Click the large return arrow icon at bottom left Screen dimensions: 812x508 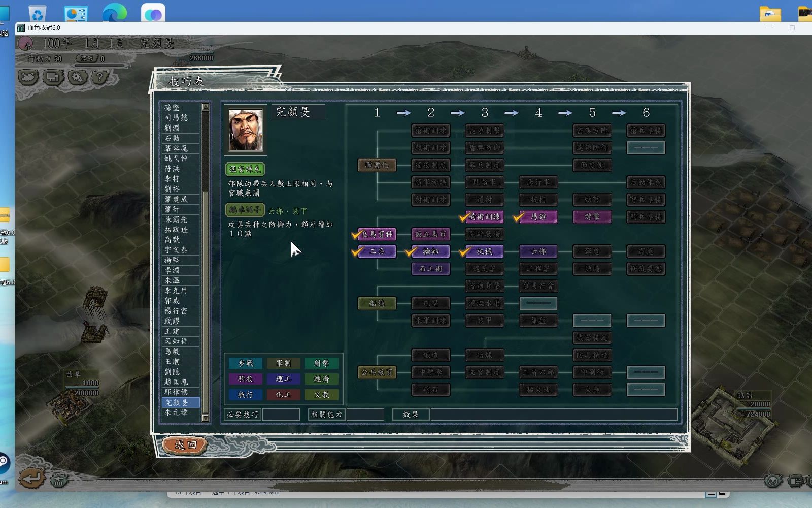click(32, 478)
